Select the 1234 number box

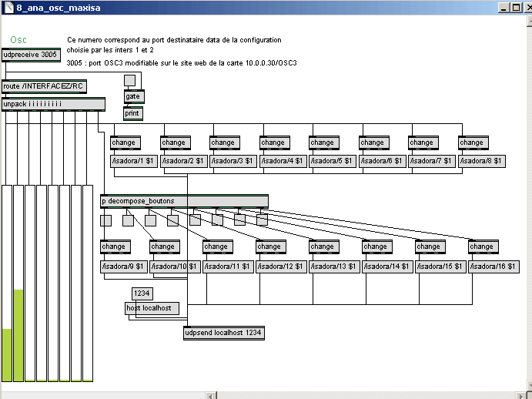pyautogui.click(x=142, y=293)
